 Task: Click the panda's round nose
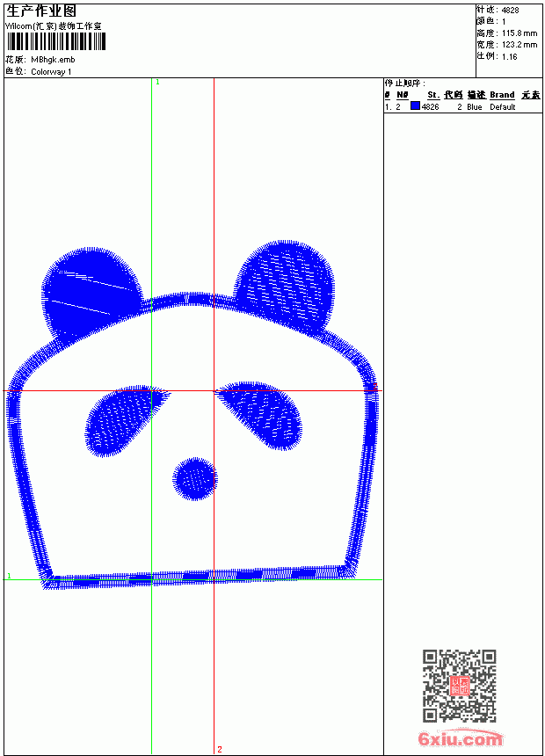click(x=195, y=479)
